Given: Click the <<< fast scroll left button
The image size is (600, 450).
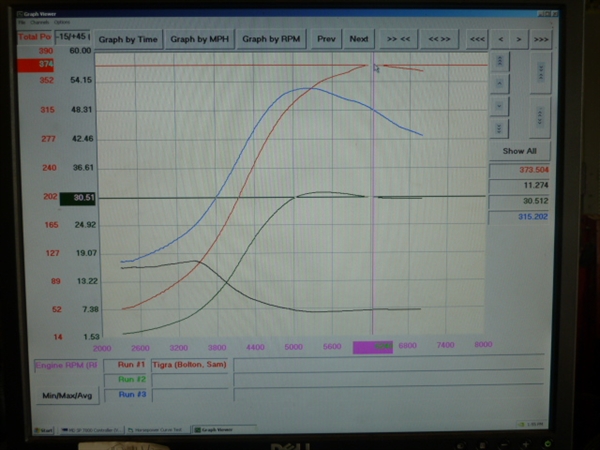Looking at the screenshot, I should [x=477, y=39].
